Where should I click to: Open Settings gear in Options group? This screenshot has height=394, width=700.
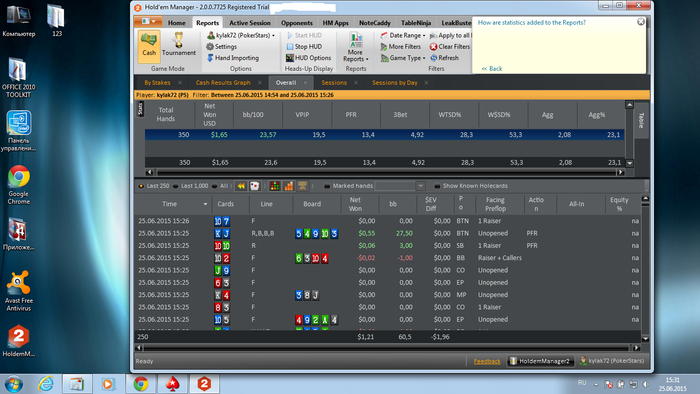click(221, 46)
